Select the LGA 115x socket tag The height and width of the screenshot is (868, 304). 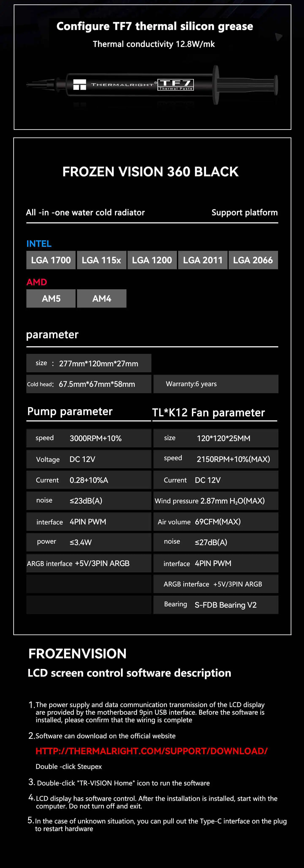102,260
